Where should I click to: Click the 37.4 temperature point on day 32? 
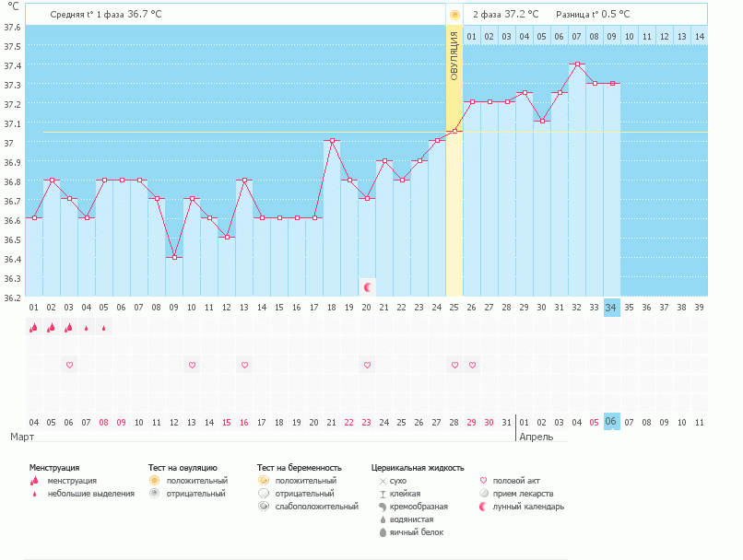tap(577, 64)
